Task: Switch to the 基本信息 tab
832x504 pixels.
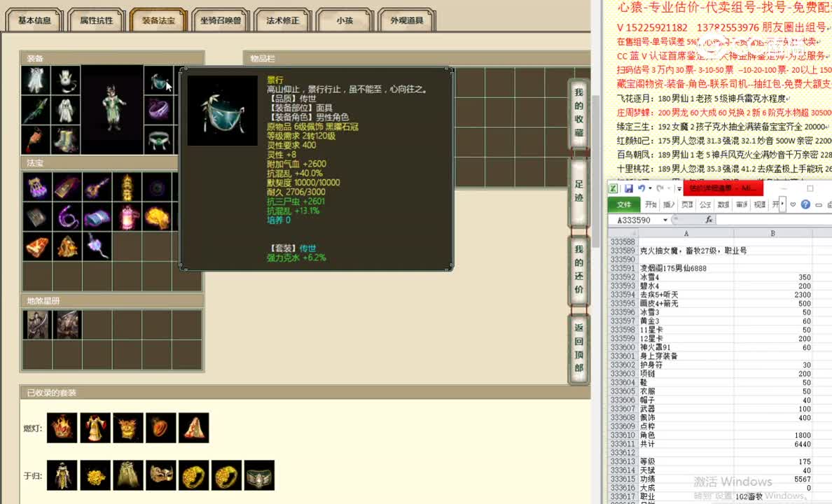Action: pos(33,20)
